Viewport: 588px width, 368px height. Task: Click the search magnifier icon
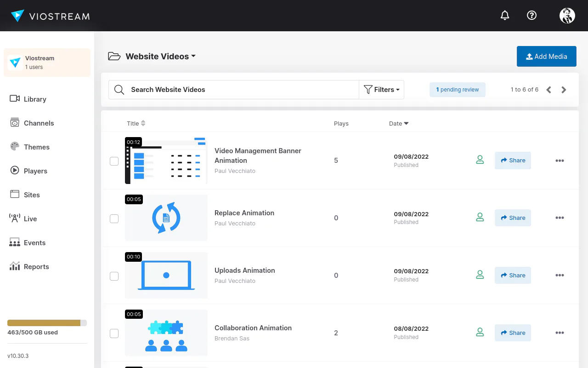pos(119,90)
